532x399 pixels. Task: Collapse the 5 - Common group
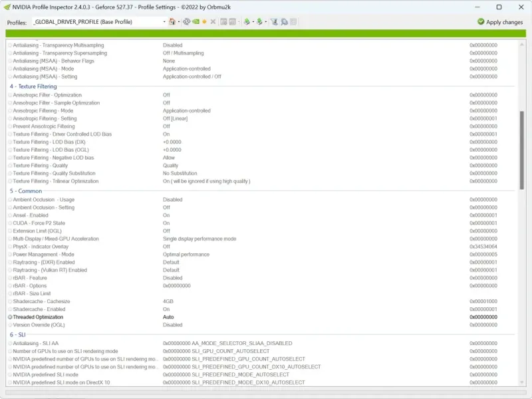click(x=26, y=191)
